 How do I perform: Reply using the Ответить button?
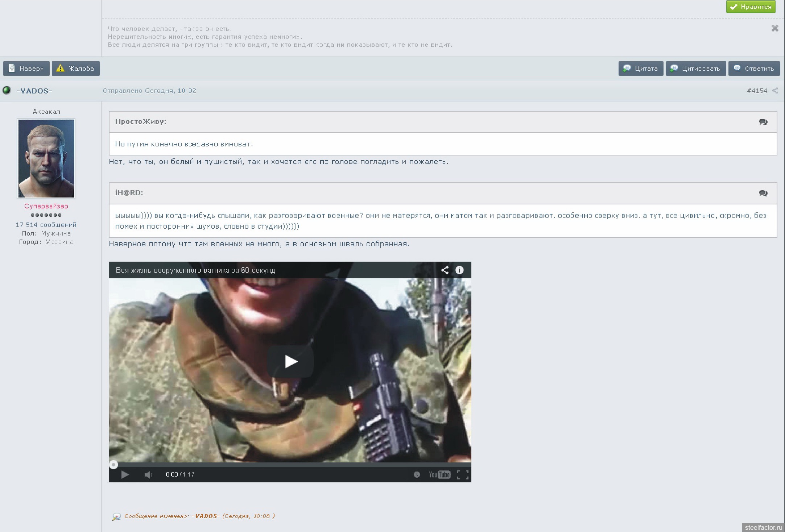click(754, 68)
